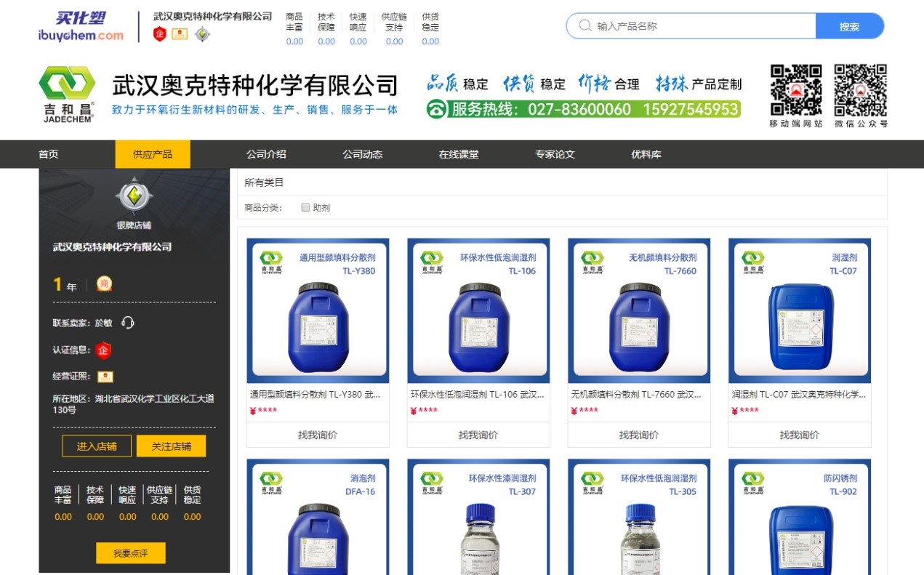Click the 润湿剂 TL-C07 title link
The image size is (924, 575).
pos(799,395)
